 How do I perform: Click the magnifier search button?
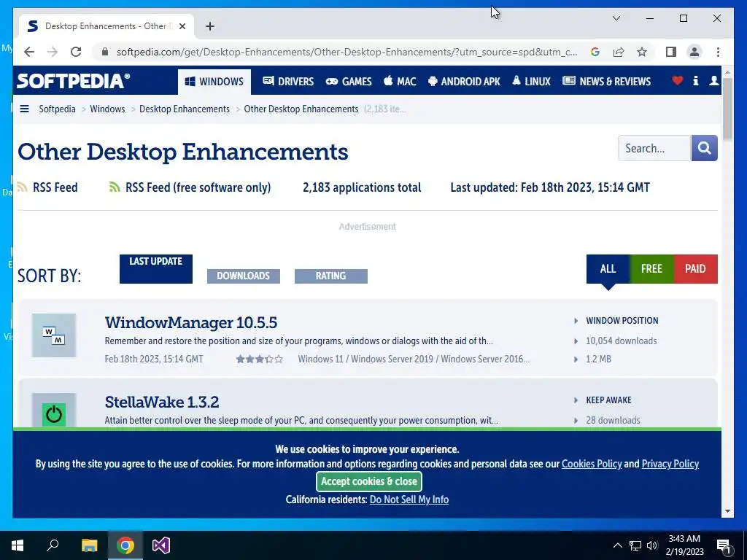tap(704, 148)
